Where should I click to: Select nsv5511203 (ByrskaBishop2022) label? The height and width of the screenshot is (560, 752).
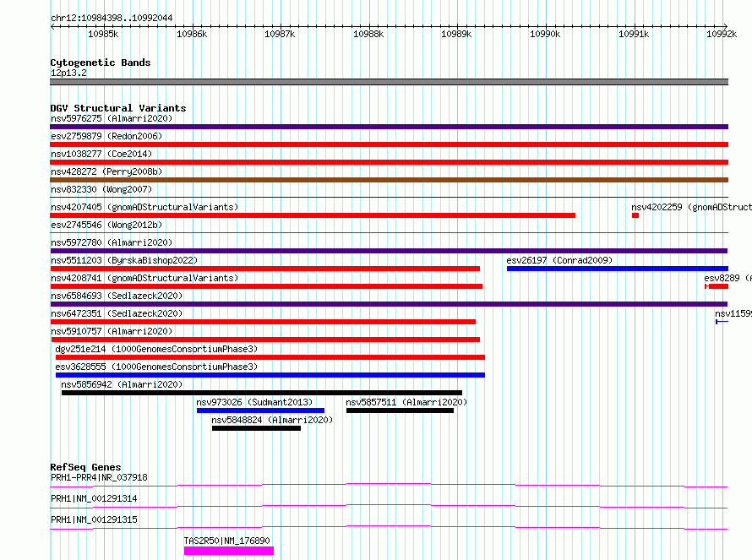124,260
